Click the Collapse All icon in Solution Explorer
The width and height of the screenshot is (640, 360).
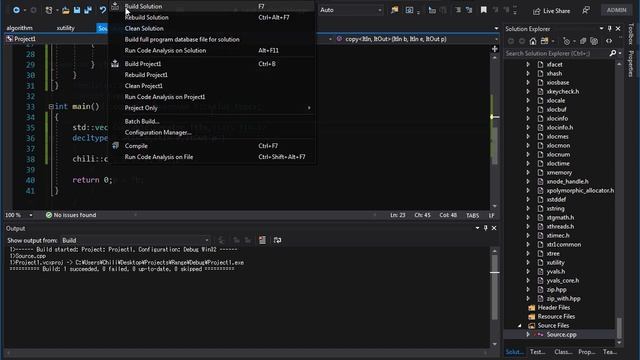pos(583,41)
